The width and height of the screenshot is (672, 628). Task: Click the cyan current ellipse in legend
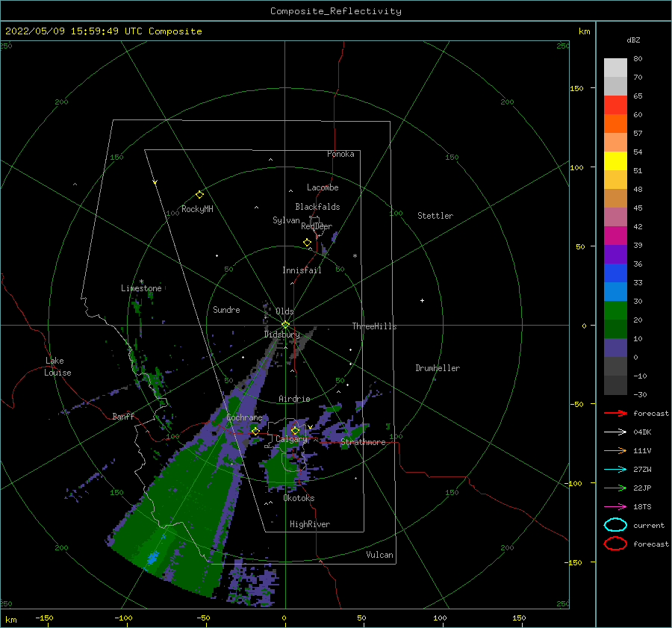615,525
